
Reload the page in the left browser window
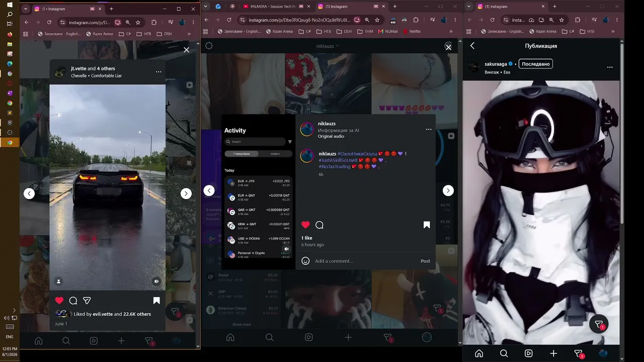click(x=49, y=22)
